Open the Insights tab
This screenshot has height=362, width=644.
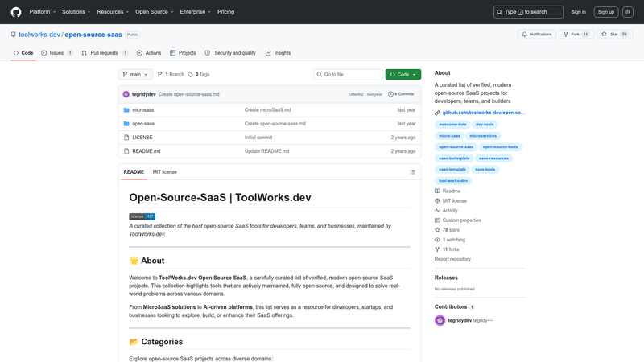click(278, 53)
